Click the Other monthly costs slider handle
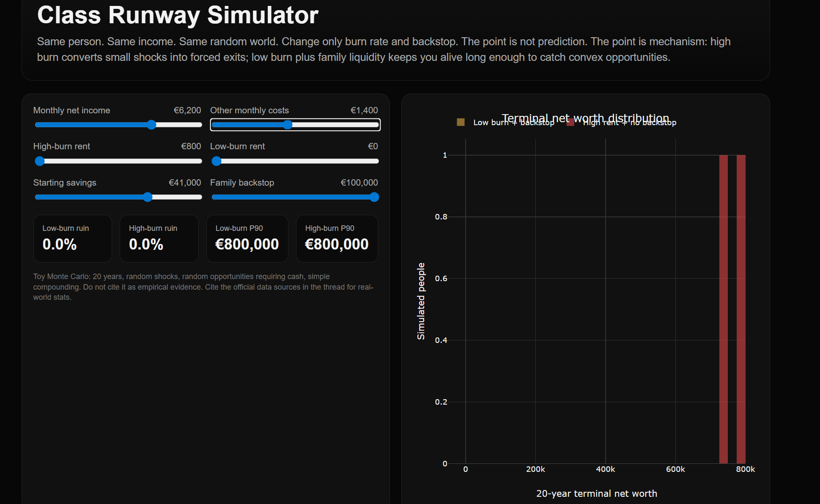820x504 pixels. point(288,125)
